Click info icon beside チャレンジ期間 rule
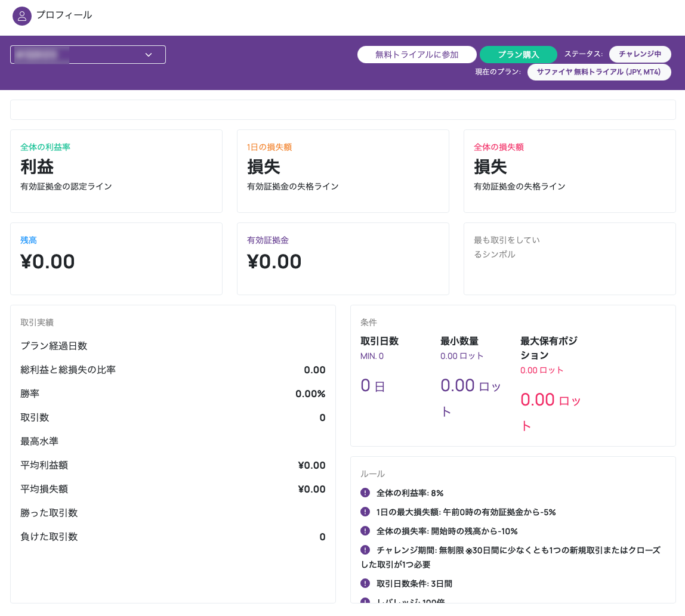Screen dimensions: 685x616 tap(365, 550)
